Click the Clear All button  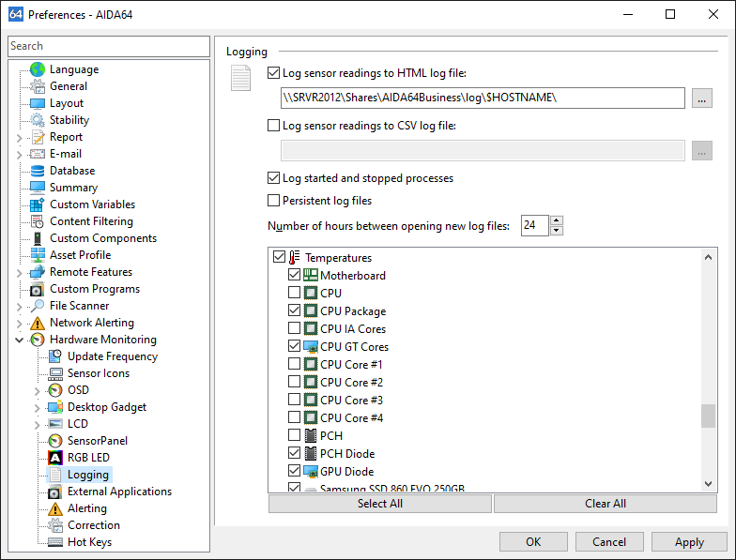(x=605, y=504)
